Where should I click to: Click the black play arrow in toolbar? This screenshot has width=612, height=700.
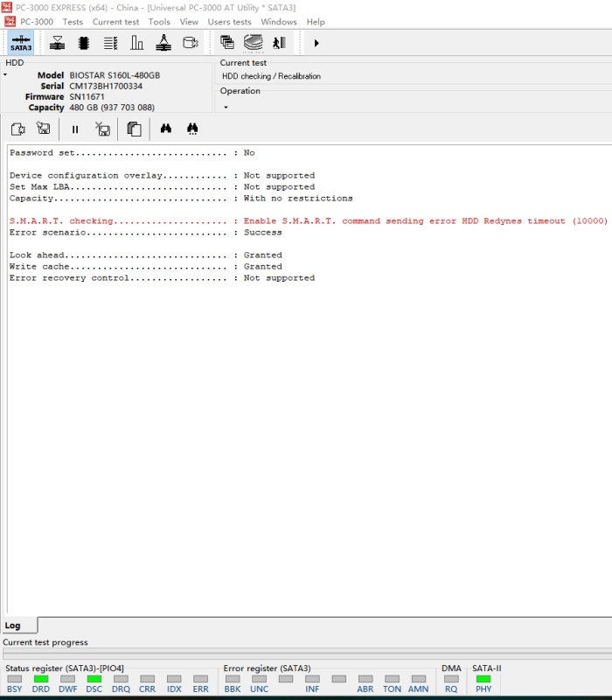[x=316, y=43]
